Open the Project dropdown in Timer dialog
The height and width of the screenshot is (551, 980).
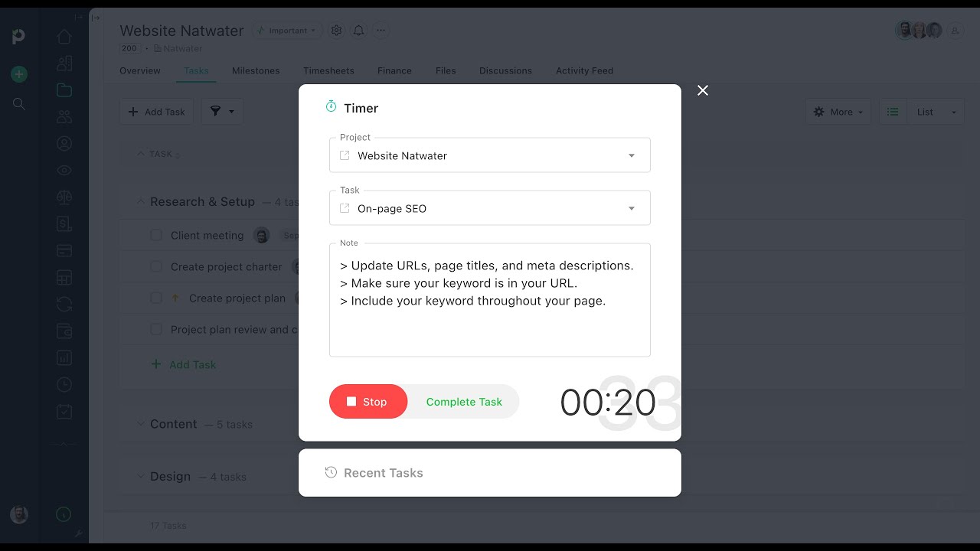click(490, 155)
